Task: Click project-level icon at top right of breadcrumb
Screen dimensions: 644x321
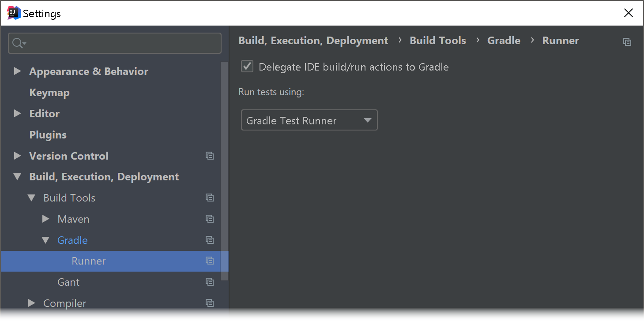Action: pos(627,42)
